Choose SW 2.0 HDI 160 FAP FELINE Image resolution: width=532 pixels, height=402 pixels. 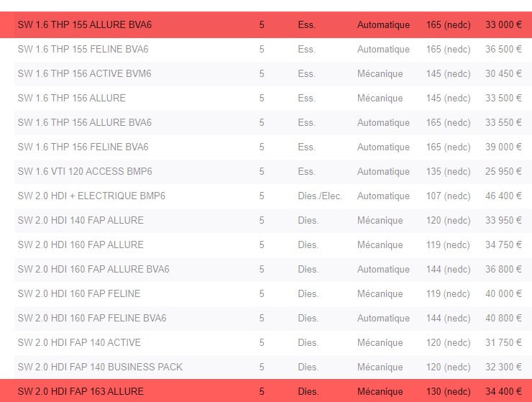79,294
